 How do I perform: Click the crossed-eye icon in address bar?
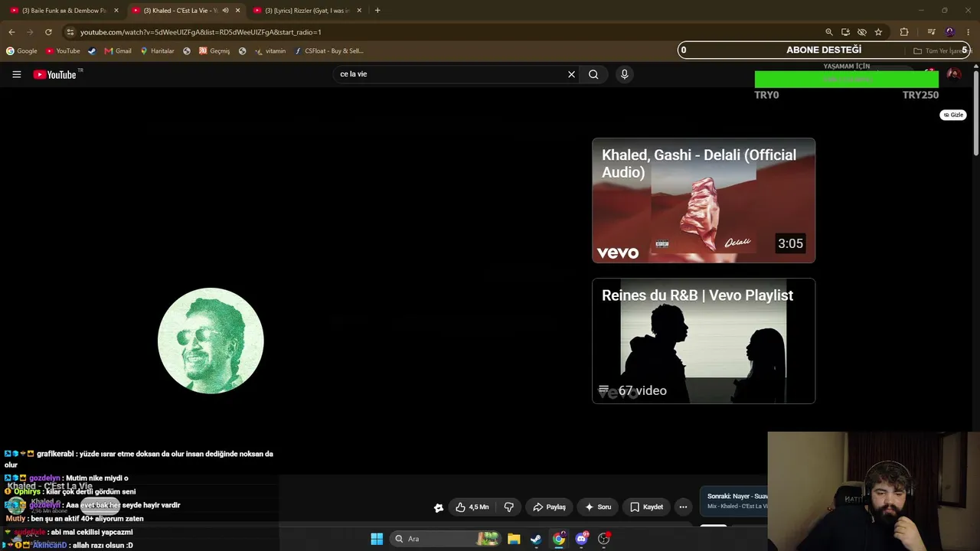point(862,32)
